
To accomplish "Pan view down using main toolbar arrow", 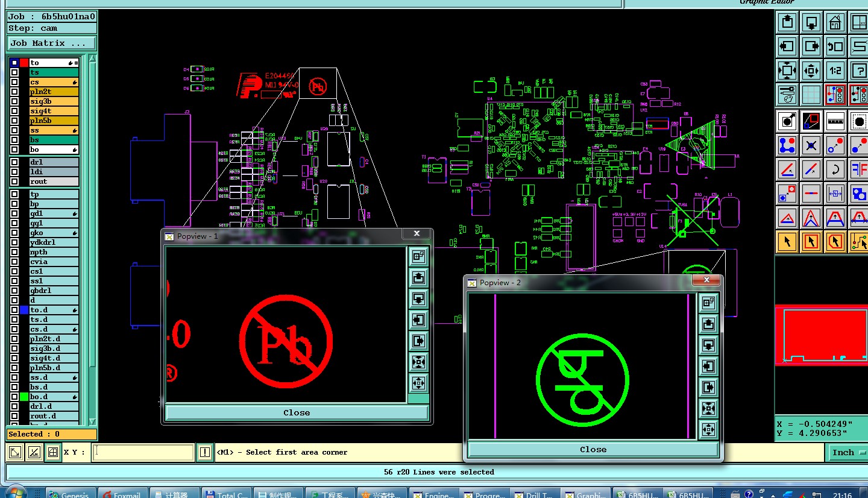I will coord(811,23).
